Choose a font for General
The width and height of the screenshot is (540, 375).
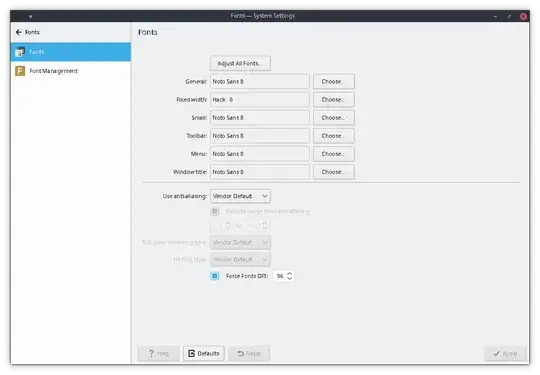point(333,82)
